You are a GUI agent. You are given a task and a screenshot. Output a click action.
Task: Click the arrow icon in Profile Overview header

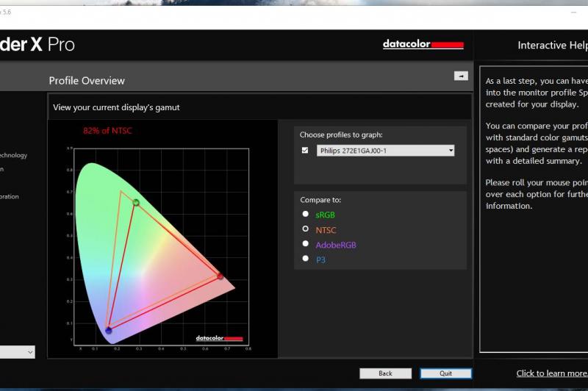[461, 76]
